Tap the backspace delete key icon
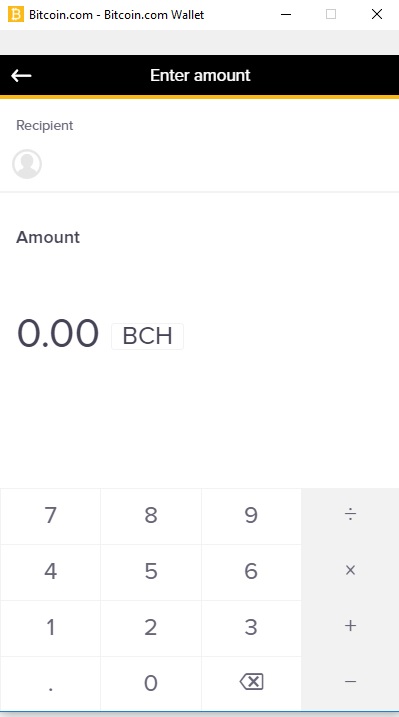Screen dimensions: 399x717 pos(251,682)
